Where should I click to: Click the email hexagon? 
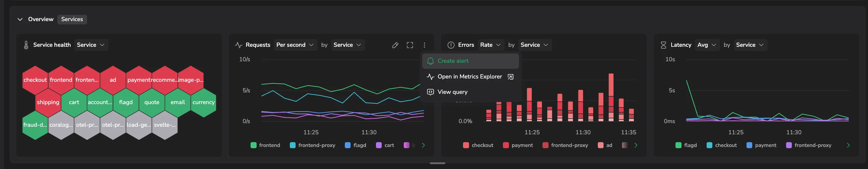178,102
